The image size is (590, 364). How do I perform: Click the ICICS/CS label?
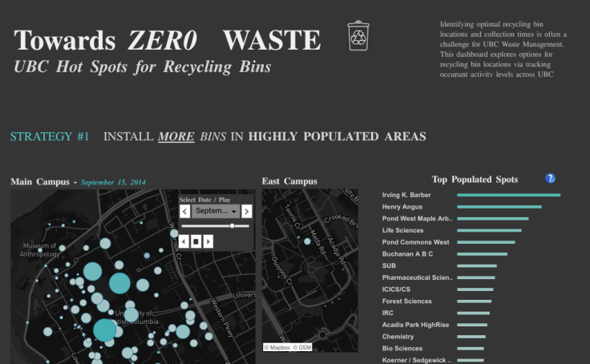[396, 289]
